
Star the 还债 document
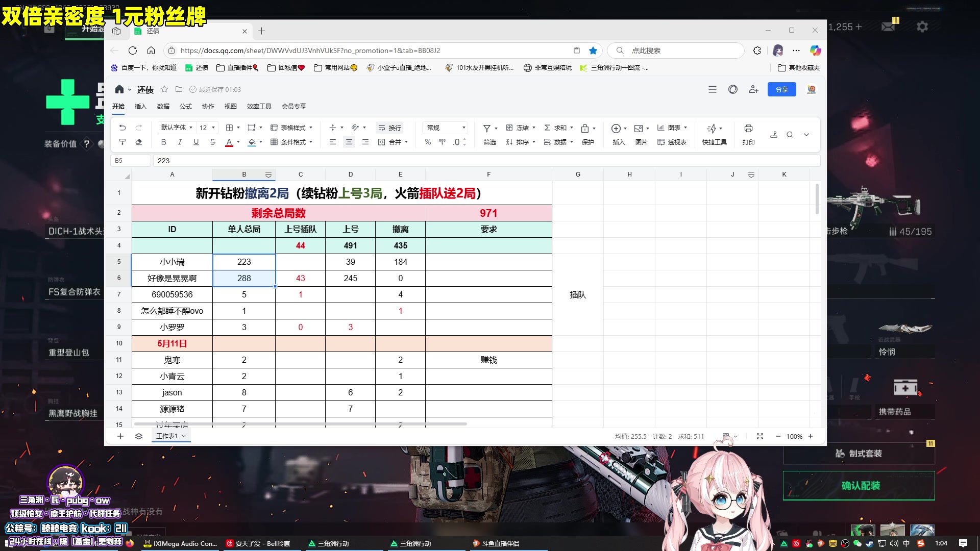[164, 89]
